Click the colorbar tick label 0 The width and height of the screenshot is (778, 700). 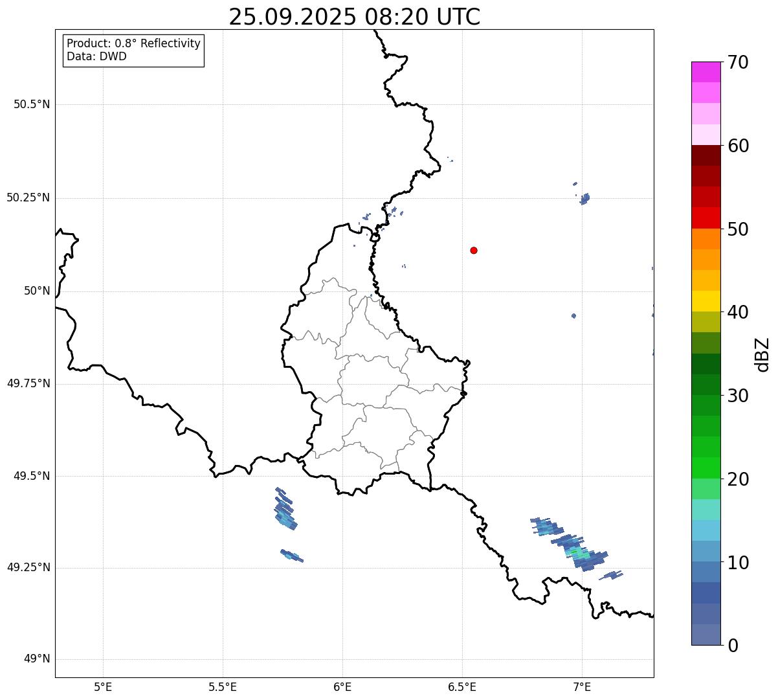[x=733, y=646]
